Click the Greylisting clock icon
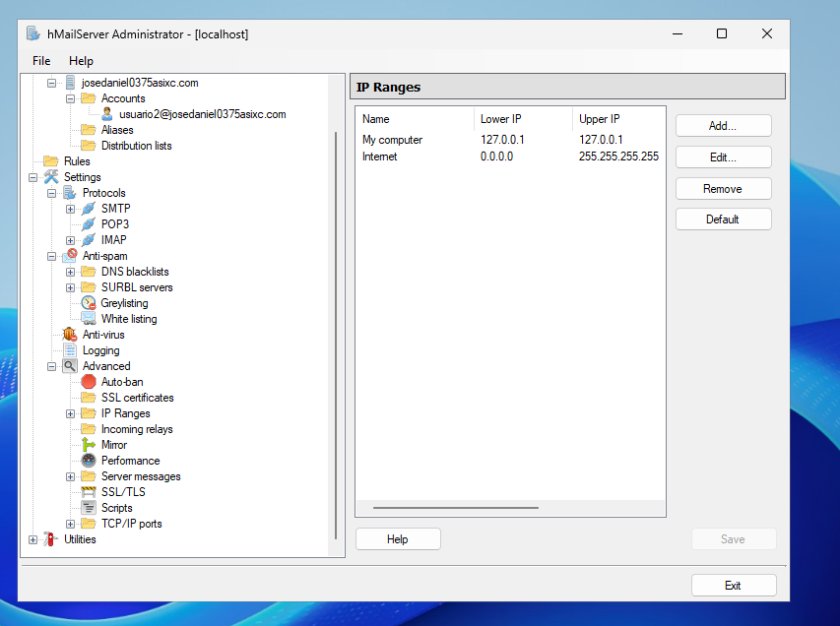The height and width of the screenshot is (626, 840). pyautogui.click(x=89, y=303)
